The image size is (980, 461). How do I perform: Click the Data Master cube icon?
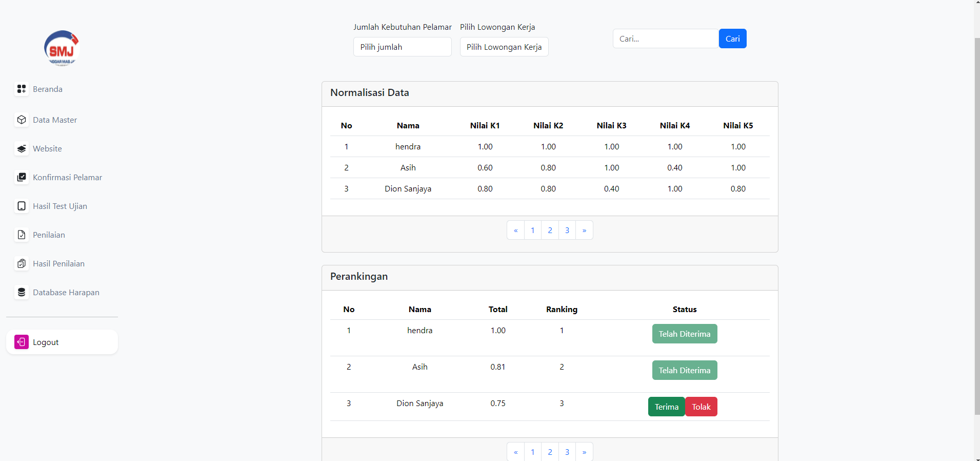point(22,120)
